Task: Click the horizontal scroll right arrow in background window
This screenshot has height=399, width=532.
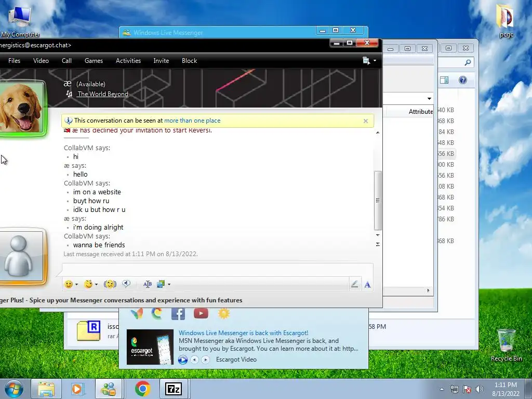Action: (x=428, y=290)
